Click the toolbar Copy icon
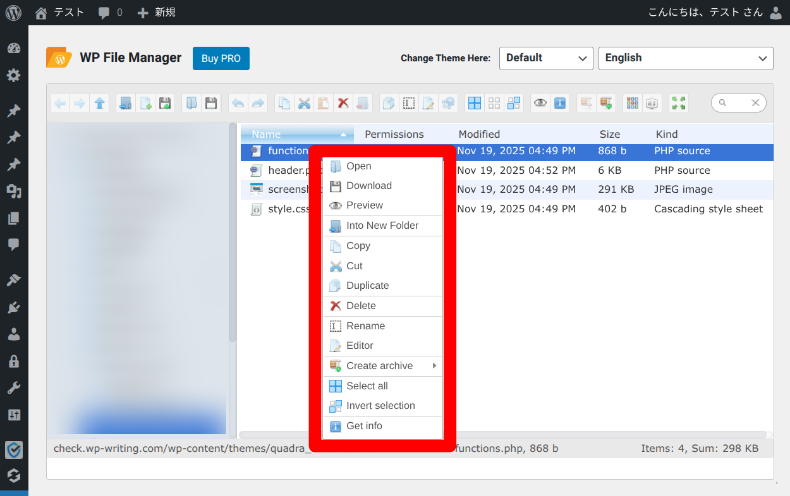Viewport: 790px width, 496px height. point(284,104)
